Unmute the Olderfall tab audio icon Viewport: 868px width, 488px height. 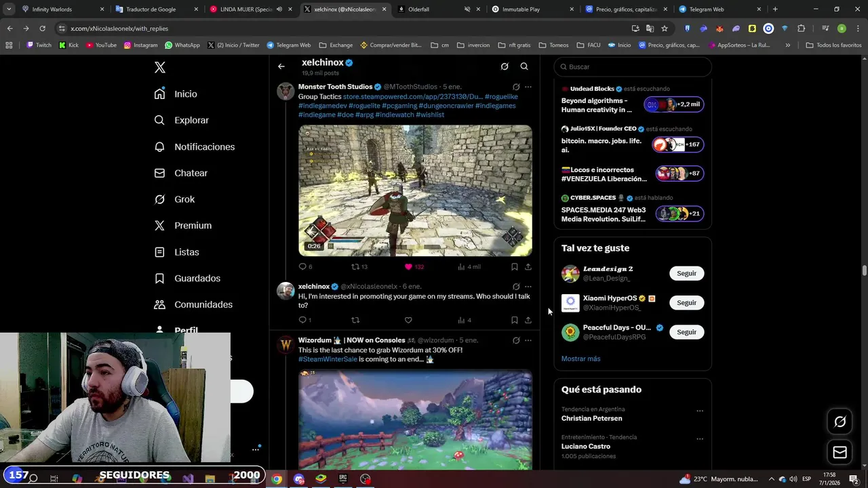click(x=467, y=9)
